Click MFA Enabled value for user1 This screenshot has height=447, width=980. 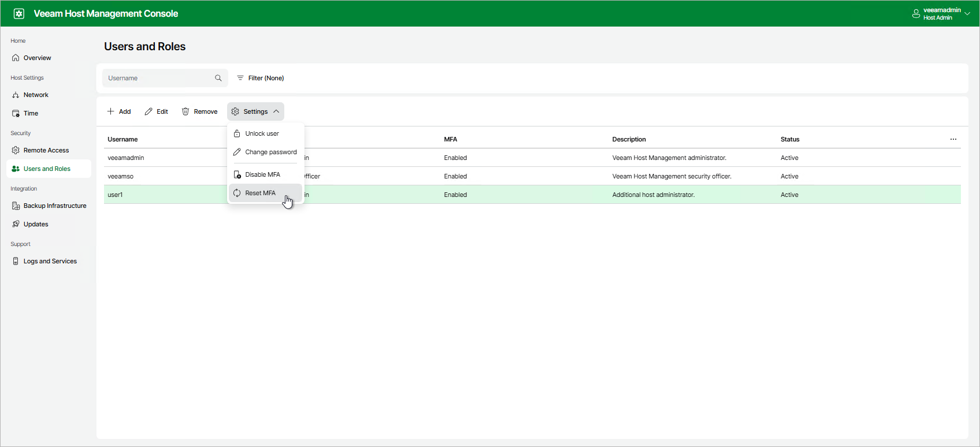click(x=455, y=195)
